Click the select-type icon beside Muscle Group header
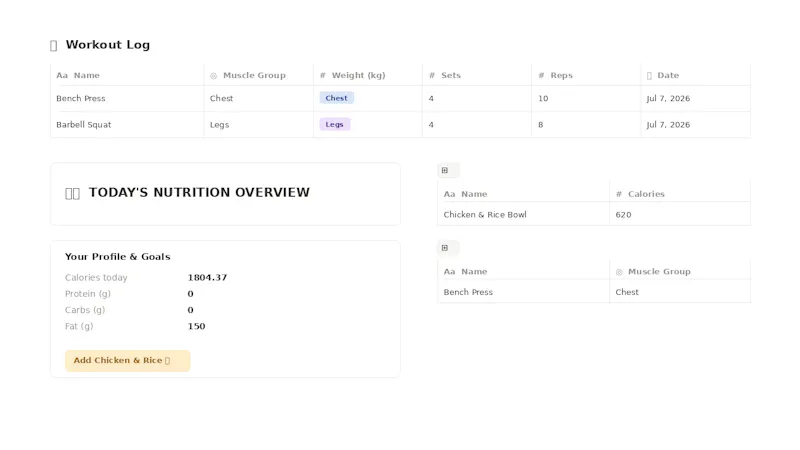 click(x=213, y=76)
